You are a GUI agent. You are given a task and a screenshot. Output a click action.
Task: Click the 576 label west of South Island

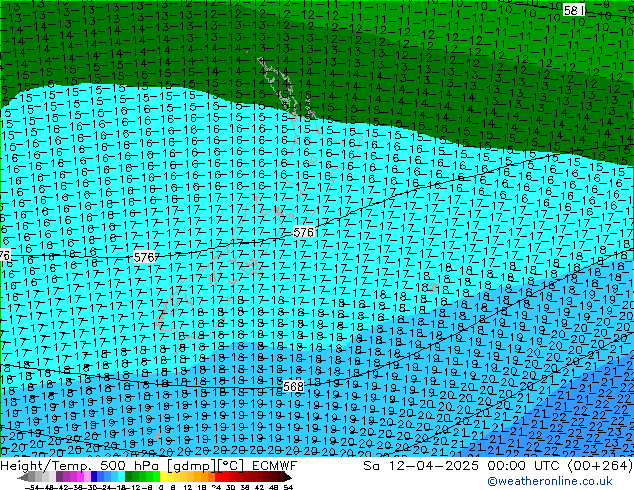[144, 257]
